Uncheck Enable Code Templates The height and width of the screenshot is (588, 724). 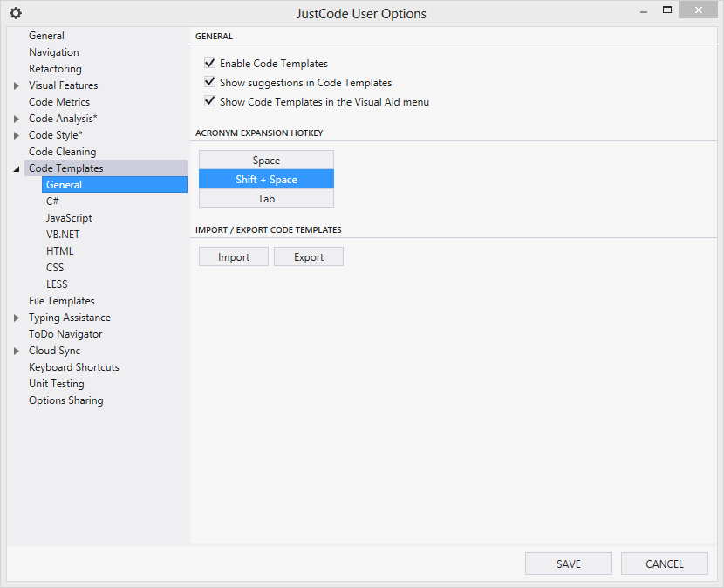(x=209, y=63)
